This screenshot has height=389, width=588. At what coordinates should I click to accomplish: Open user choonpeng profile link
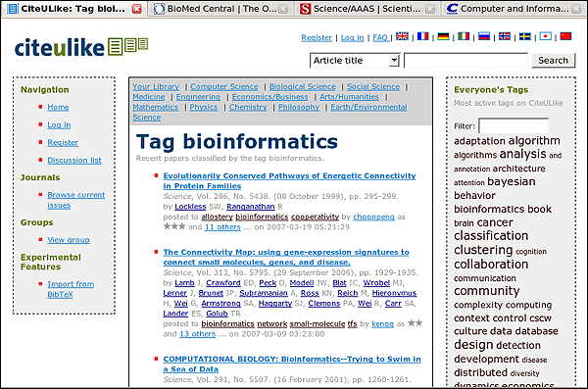(373, 217)
